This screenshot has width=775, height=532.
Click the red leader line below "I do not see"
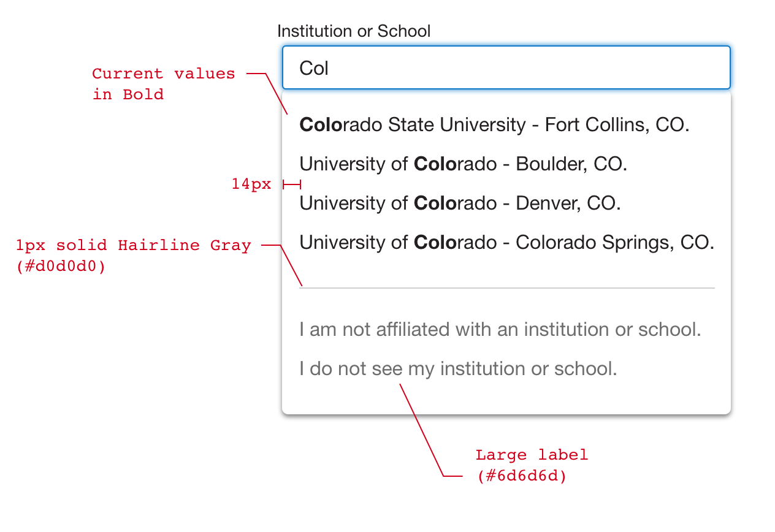[x=422, y=429]
